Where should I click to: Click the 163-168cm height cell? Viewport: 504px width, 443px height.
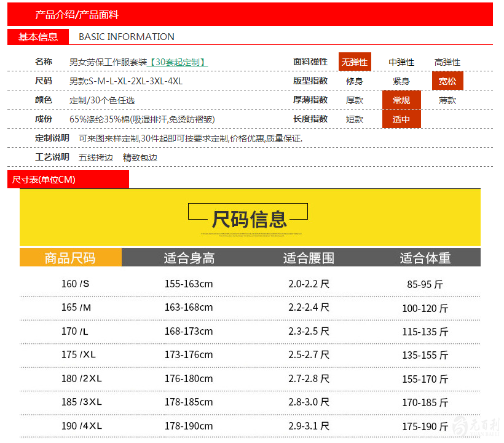(x=189, y=307)
